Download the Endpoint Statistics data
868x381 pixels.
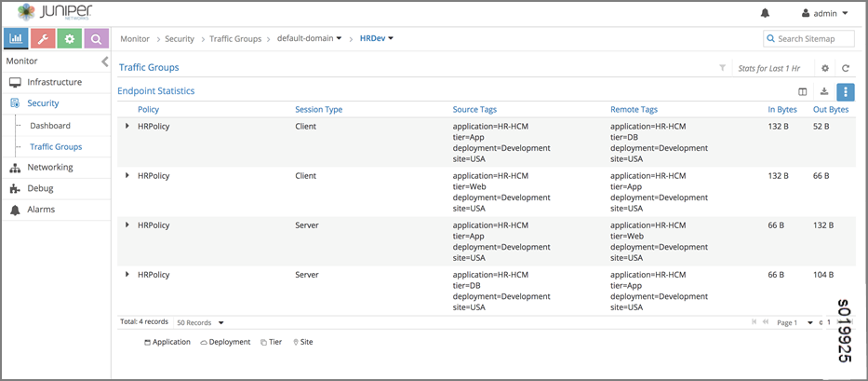point(823,91)
